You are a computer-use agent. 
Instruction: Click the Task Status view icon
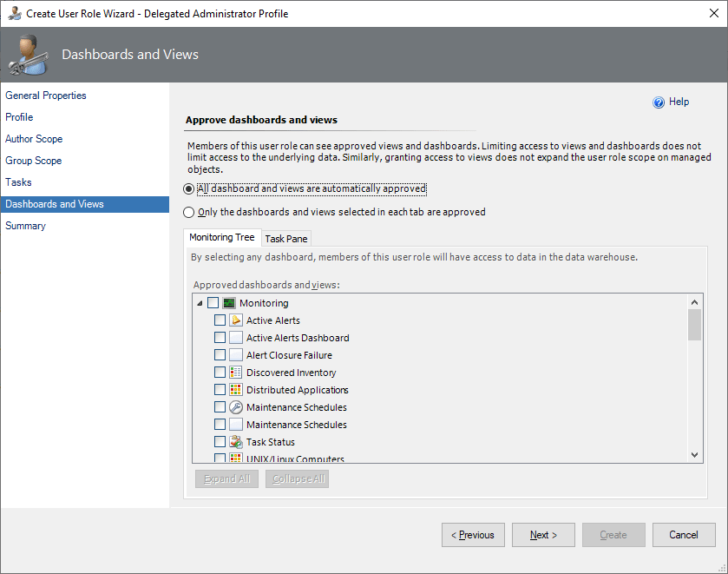coord(235,442)
